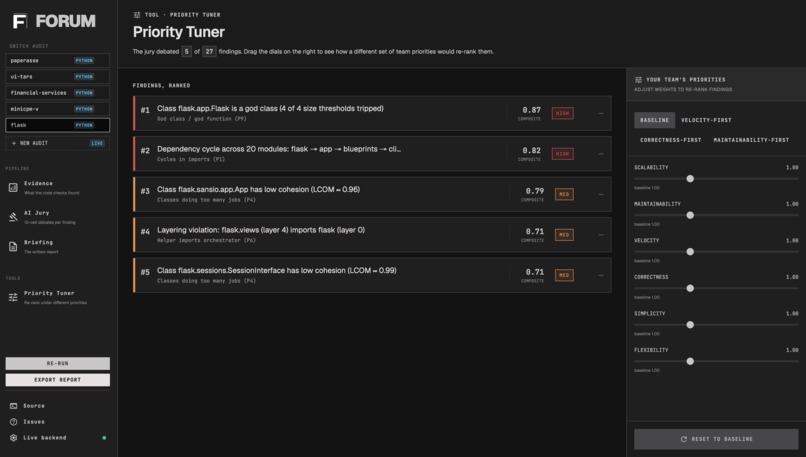This screenshot has height=457, width=806.
Task: Switch audit to paperasse
Action: [58, 61]
